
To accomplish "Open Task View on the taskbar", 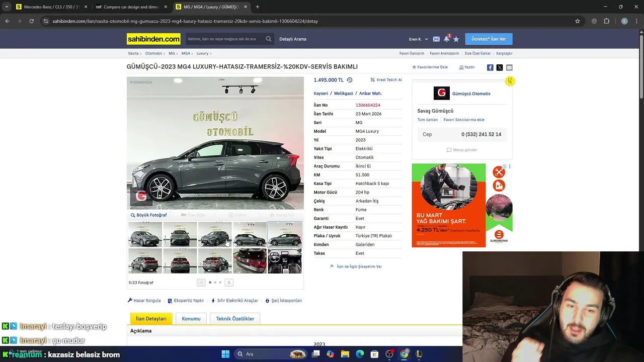I will (x=315, y=354).
